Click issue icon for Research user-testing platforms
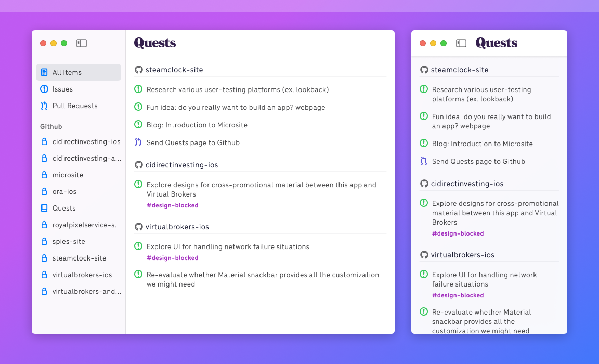 [138, 89]
